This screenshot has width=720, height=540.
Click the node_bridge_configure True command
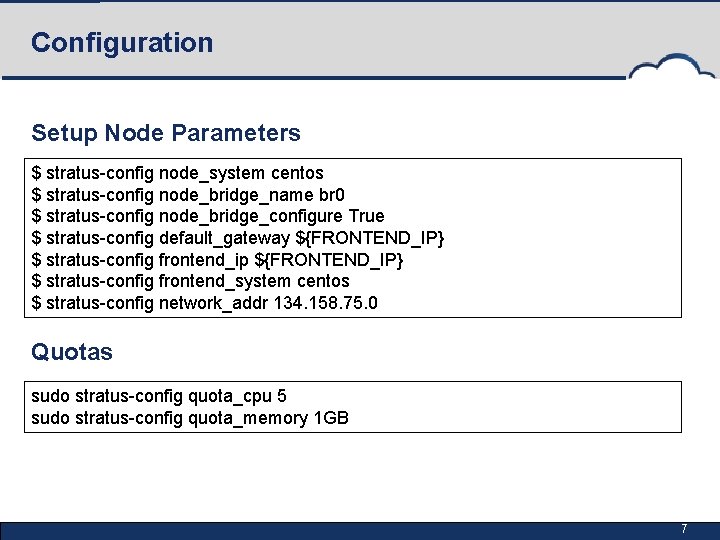(208, 216)
